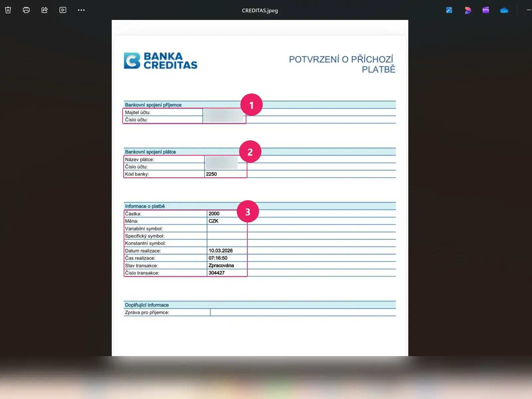
Task: Print CREDITAS.jpeg using the printer icon
Action: point(26,10)
